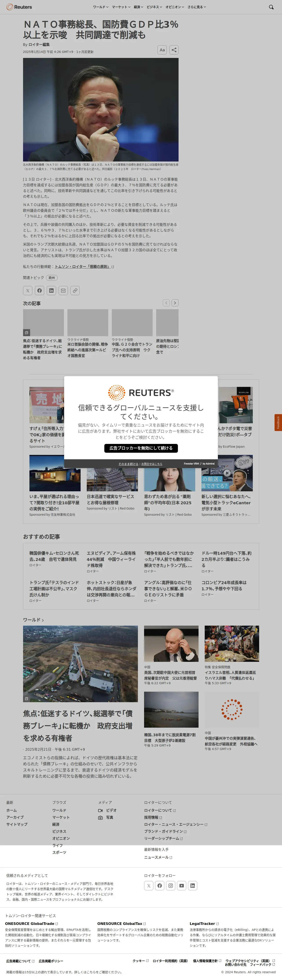Follow Reuters on Facebook footer icon

[160, 886]
